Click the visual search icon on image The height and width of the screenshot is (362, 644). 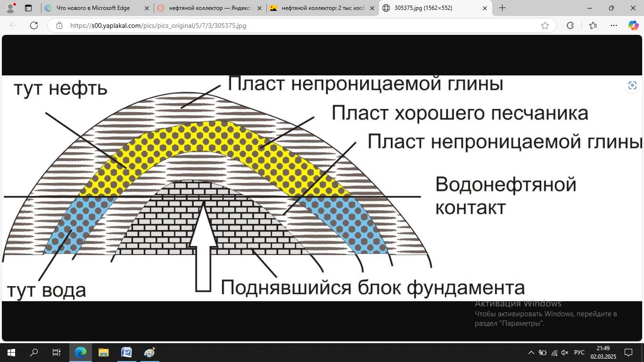(632, 85)
